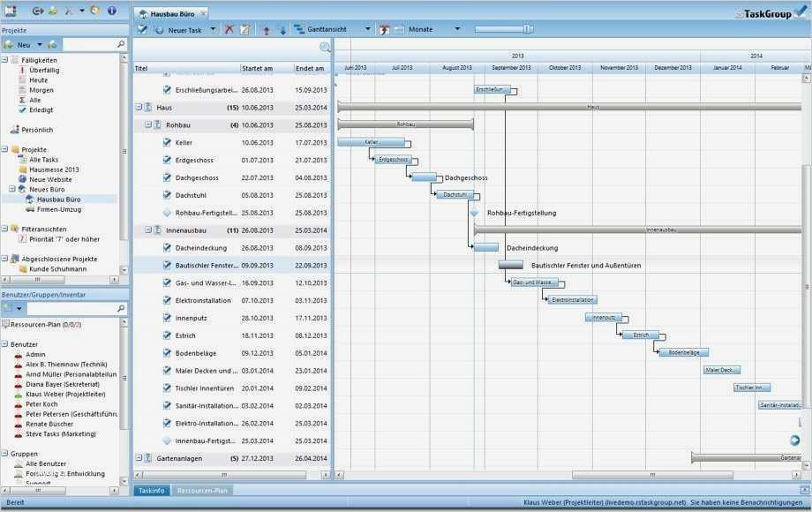Collapse the Gartenanlagen task group
Screen dimensions: 812x512
pos(139,458)
